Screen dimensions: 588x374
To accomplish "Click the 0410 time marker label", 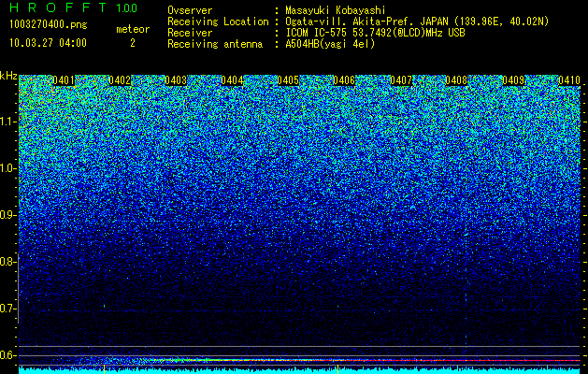I will point(569,80).
